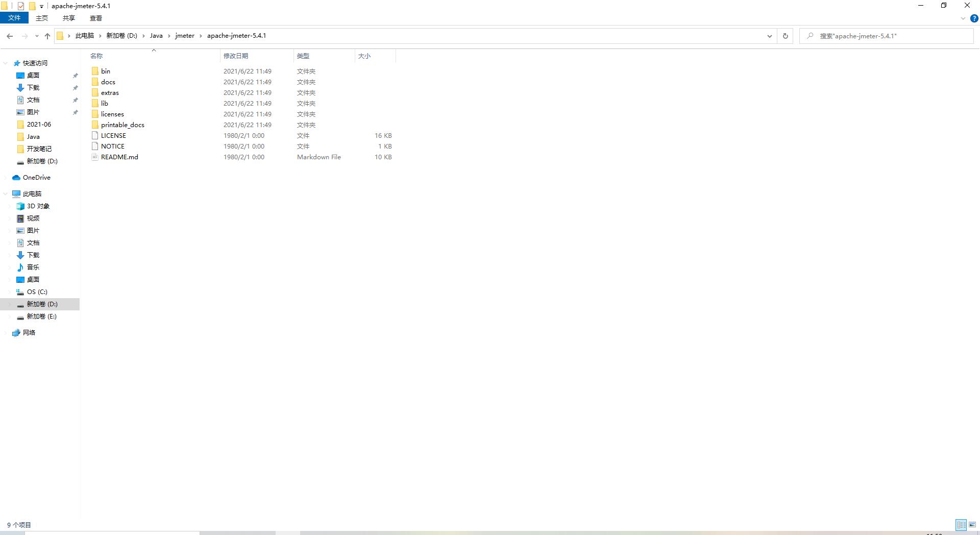Select the licenses folder icon

click(x=95, y=114)
